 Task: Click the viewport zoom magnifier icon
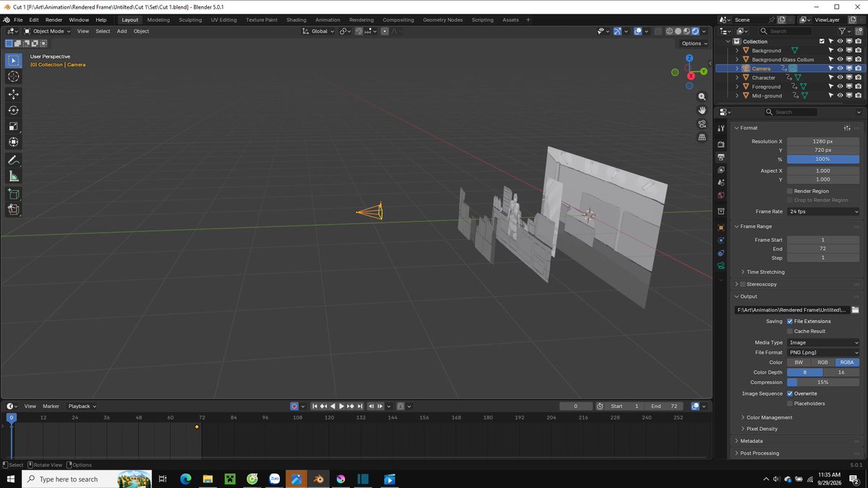point(702,97)
